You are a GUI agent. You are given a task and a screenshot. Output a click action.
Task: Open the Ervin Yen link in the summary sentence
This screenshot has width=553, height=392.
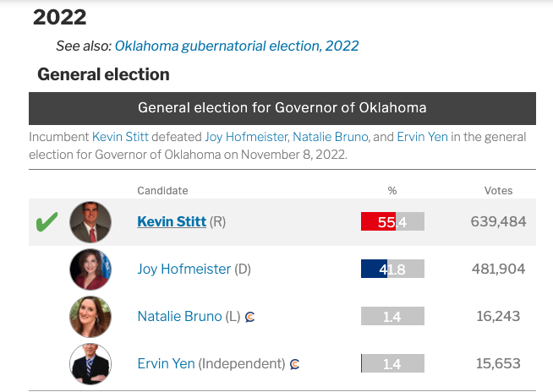423,137
